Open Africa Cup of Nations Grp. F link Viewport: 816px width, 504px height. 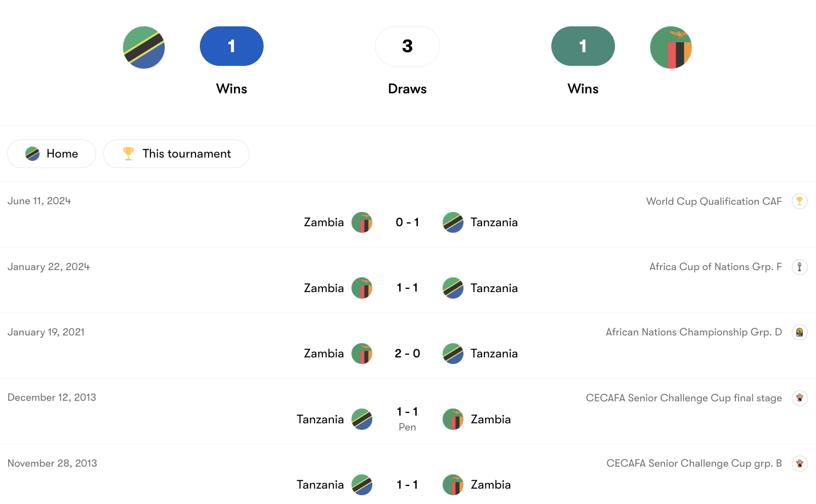715,267
